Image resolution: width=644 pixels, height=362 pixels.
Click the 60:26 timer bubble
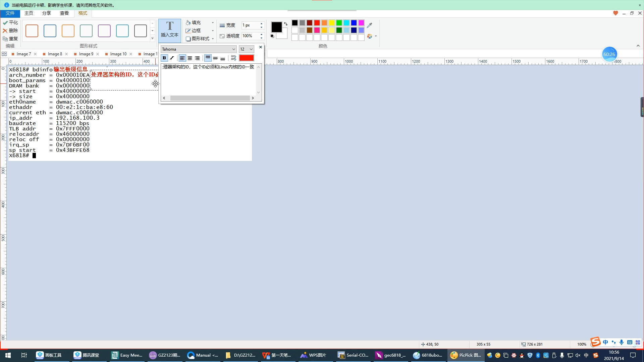point(609,54)
